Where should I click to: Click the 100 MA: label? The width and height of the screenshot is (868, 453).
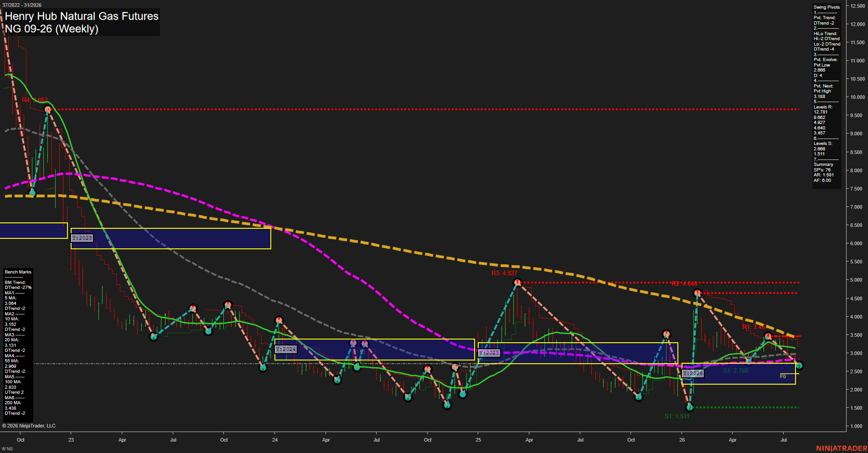click(x=13, y=382)
